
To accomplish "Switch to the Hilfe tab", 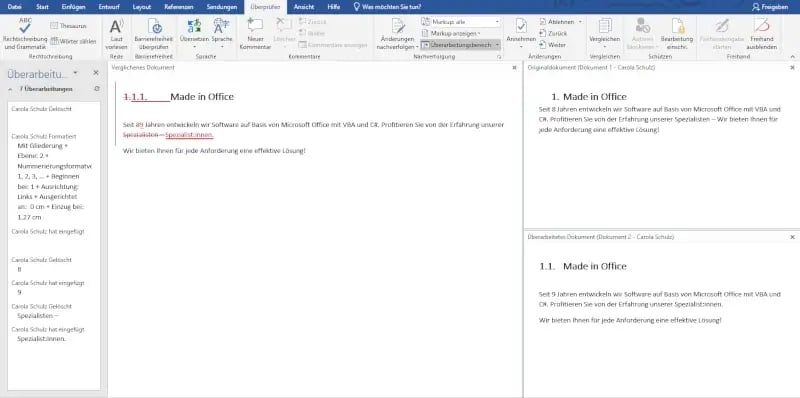I will (x=334, y=7).
